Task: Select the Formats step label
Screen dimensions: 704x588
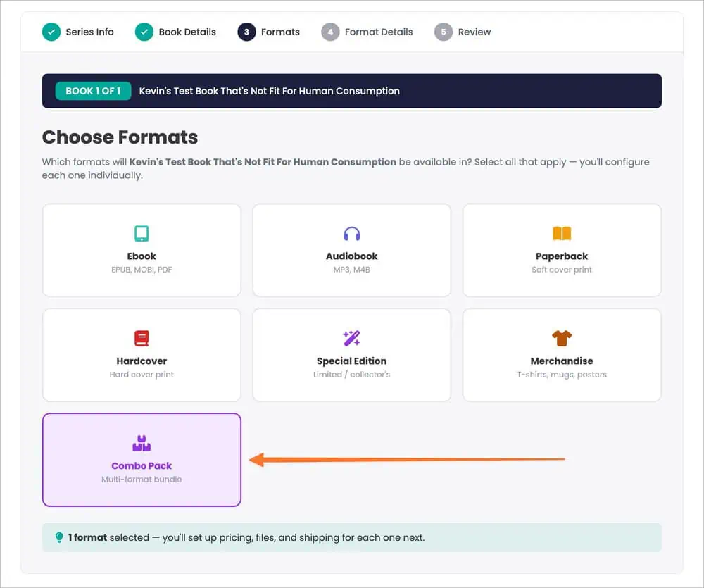Action: coord(280,32)
